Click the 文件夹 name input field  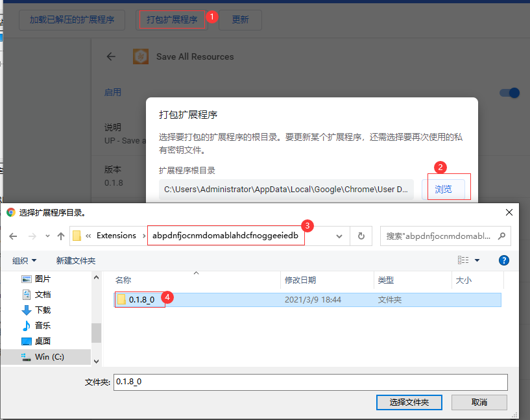[x=309, y=382]
